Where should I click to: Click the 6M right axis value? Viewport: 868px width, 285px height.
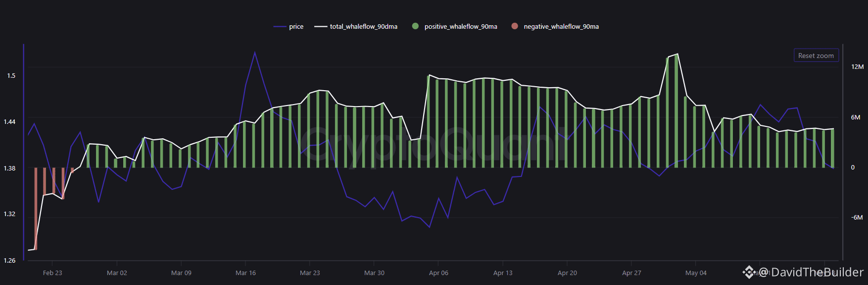pyautogui.click(x=856, y=117)
